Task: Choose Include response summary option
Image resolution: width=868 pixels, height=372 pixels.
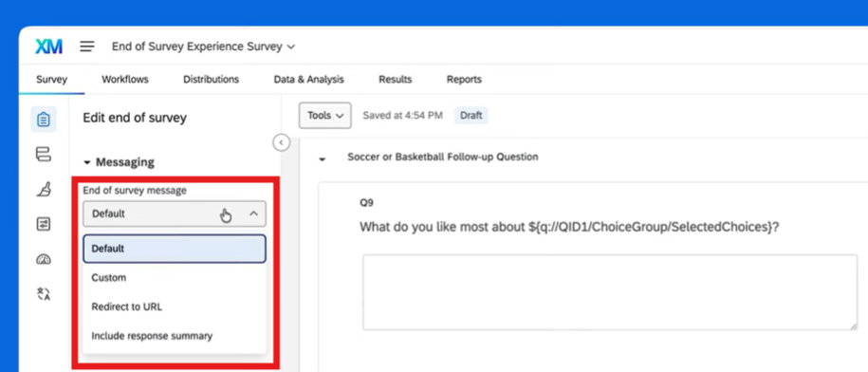Action: (x=175, y=336)
